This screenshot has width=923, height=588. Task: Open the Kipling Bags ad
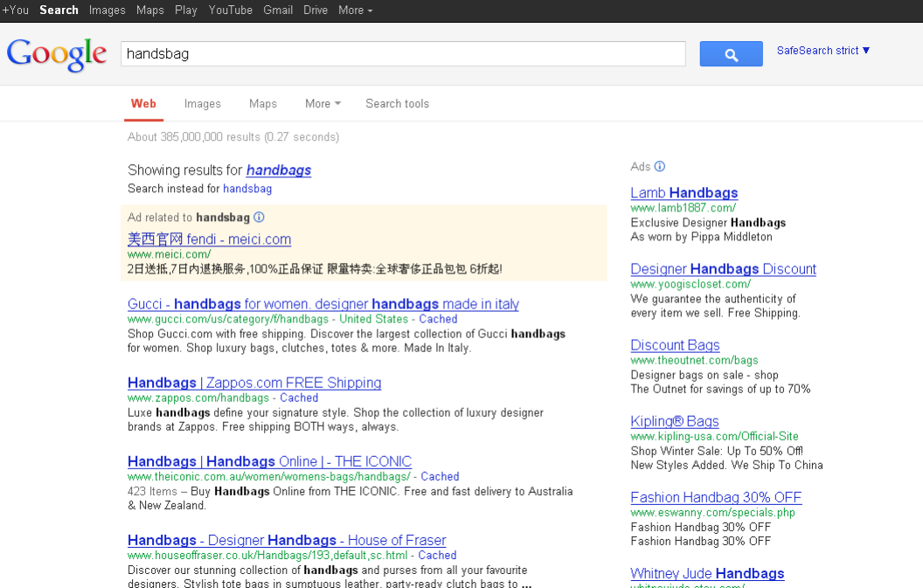click(675, 421)
